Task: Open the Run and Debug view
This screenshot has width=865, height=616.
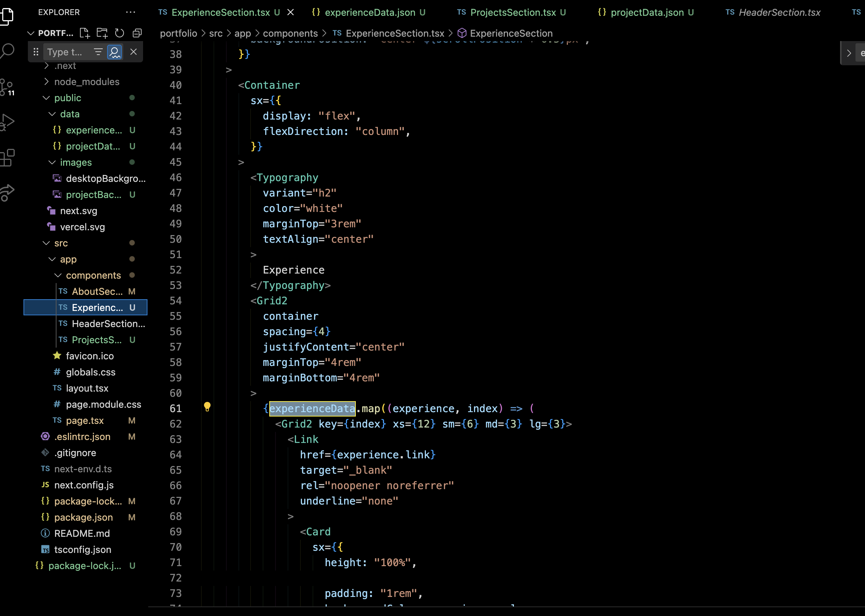Action: pos(7,122)
